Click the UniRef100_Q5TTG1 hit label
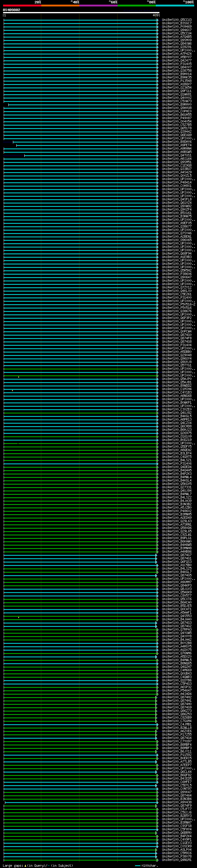 pos(176,365)
